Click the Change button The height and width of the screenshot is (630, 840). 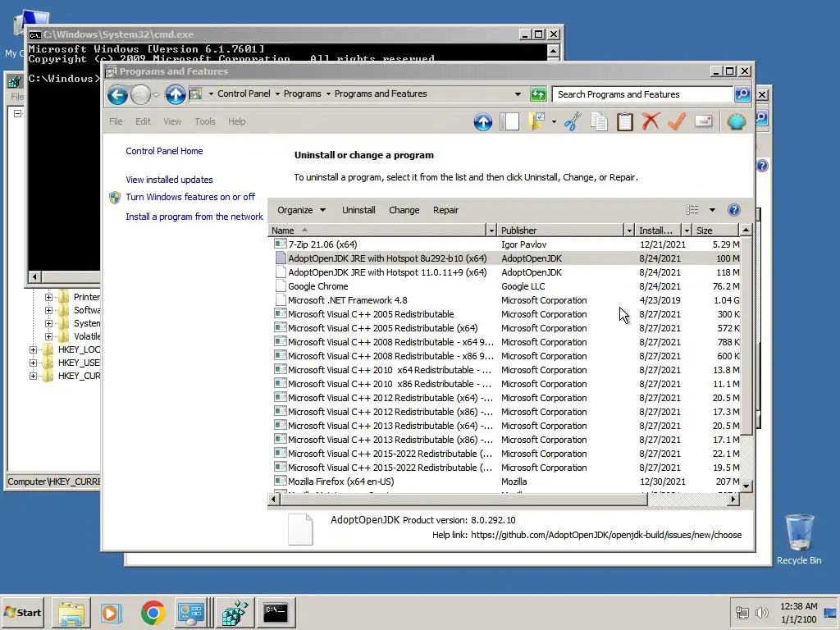(x=404, y=210)
